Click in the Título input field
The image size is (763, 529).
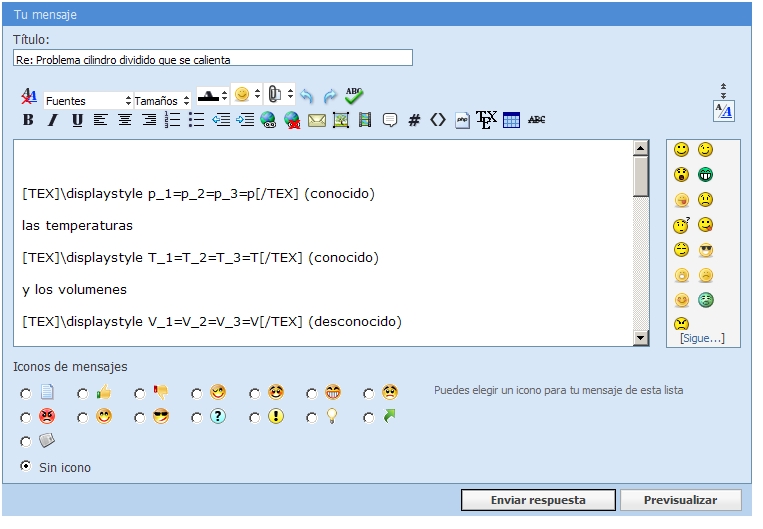coord(213,59)
